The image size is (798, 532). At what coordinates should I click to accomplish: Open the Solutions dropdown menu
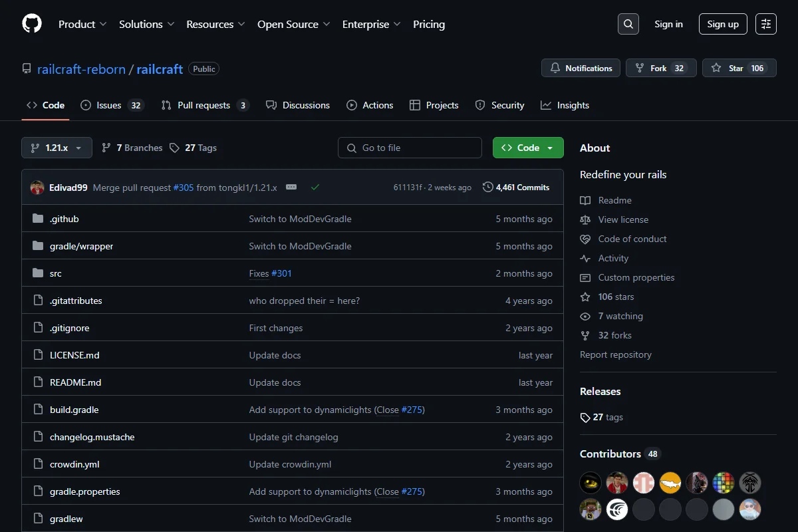[x=147, y=24]
